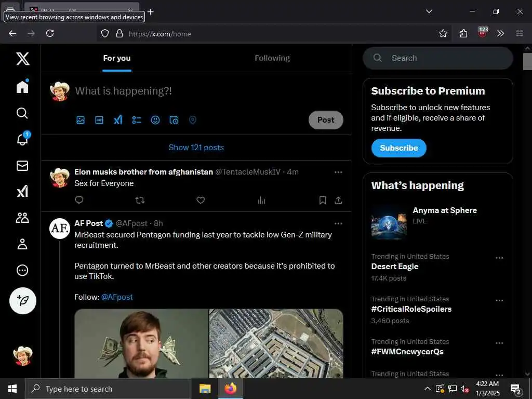Open Firefox application hamburger menu
The image size is (532, 399).
(x=520, y=33)
